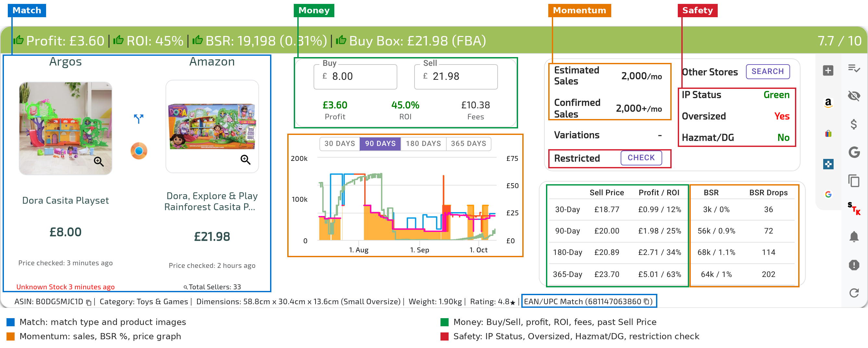This screenshot has width=868, height=348.
Task: Click the Buy price input field
Action: coord(355,77)
